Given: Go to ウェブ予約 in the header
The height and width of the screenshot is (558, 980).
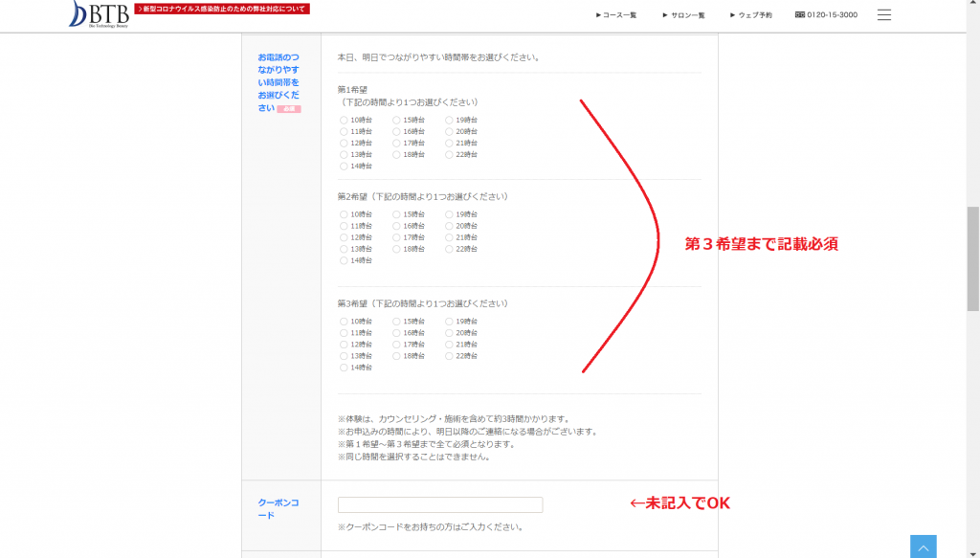Looking at the screenshot, I should pyautogui.click(x=750, y=15).
